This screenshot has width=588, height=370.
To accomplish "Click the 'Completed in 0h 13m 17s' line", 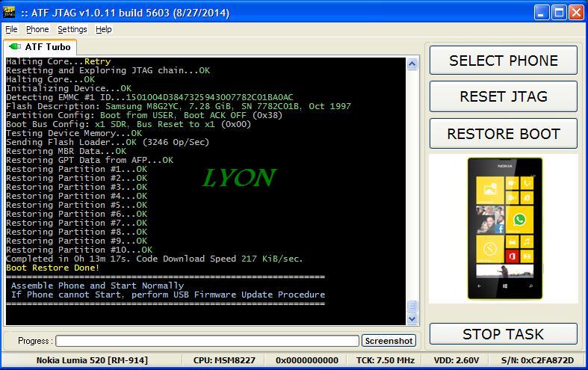I will click(155, 259).
